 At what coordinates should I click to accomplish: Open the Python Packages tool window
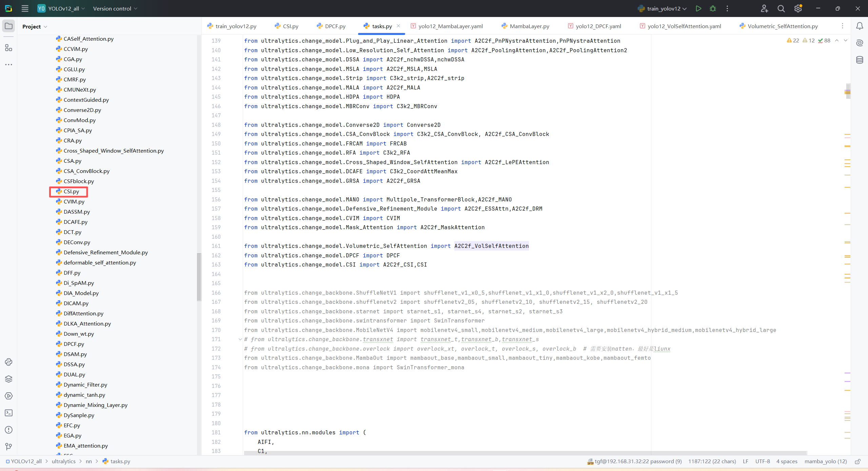coord(8,379)
